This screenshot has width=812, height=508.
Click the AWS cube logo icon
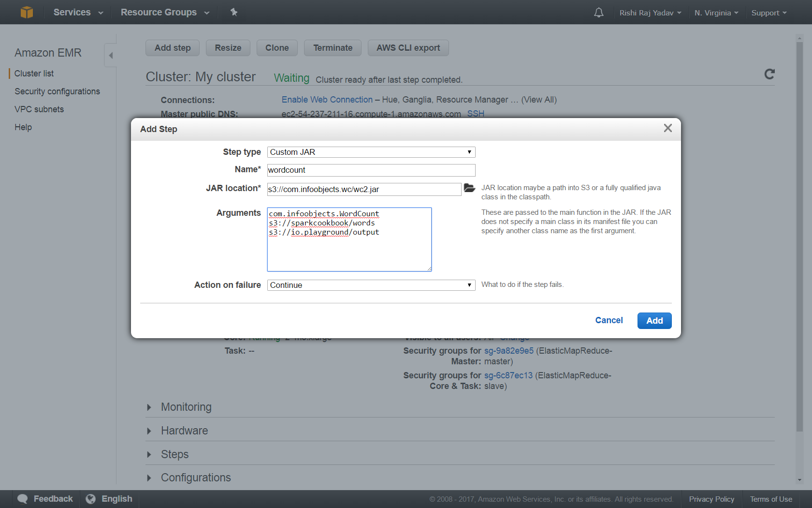27,12
